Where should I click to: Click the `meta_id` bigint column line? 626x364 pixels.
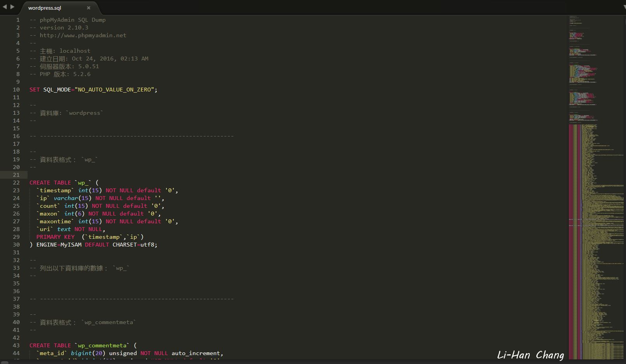(x=130, y=353)
